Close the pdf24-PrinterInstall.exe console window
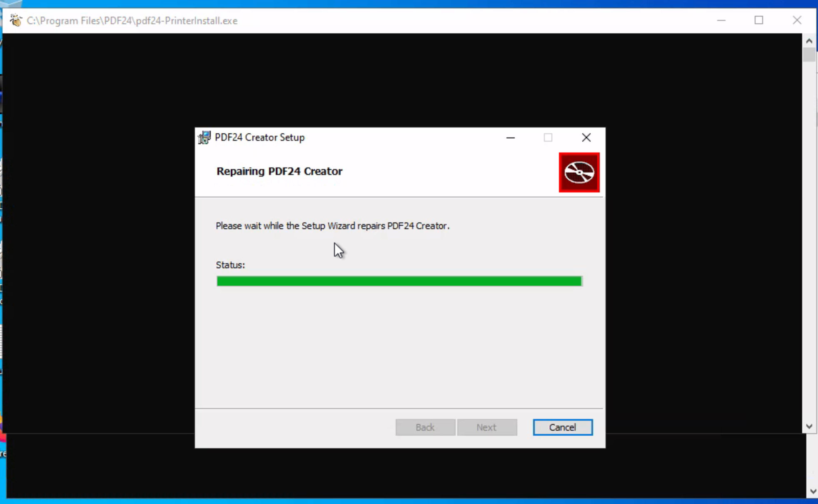 797,20
